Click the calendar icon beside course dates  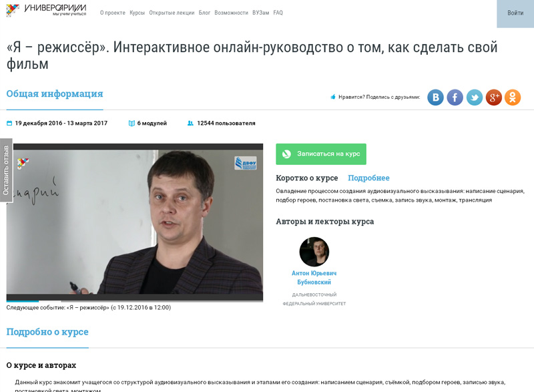tap(9, 124)
